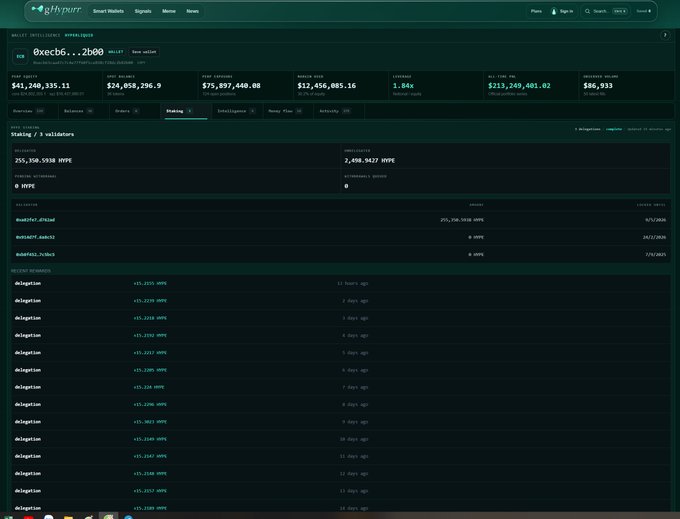Click the 0xecb6...2b00 wallet title

point(68,52)
